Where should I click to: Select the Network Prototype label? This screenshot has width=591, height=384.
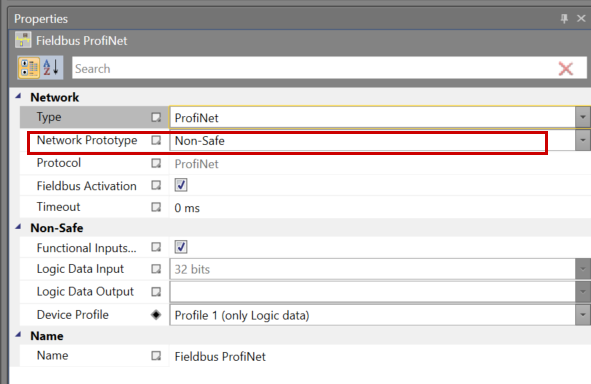click(x=87, y=140)
